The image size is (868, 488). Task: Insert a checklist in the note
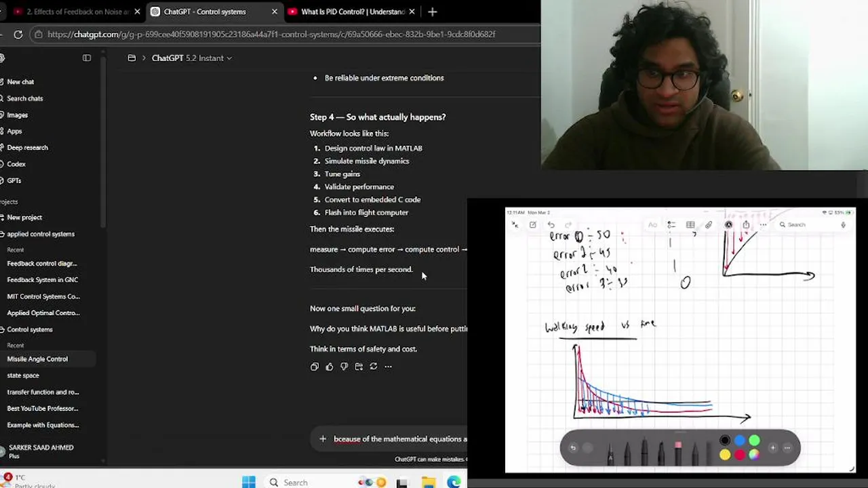pos(671,225)
